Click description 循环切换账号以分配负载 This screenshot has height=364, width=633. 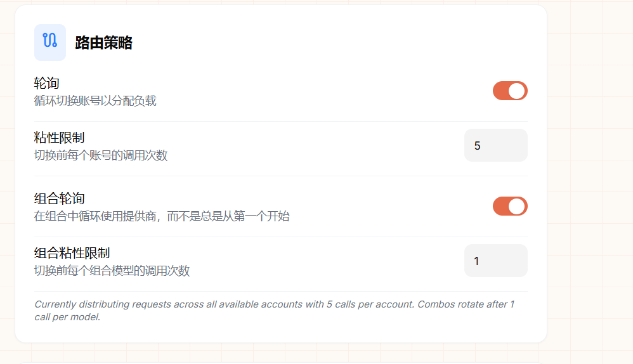[95, 101]
